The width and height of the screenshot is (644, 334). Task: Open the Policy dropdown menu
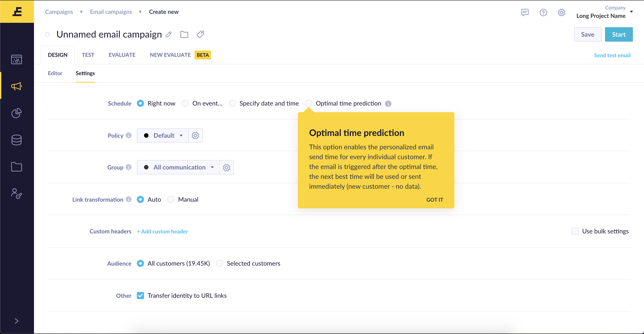pos(163,135)
